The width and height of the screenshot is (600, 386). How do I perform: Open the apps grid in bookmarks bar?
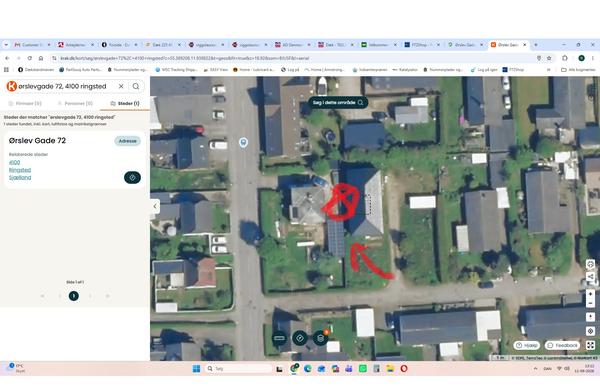(x=6, y=70)
